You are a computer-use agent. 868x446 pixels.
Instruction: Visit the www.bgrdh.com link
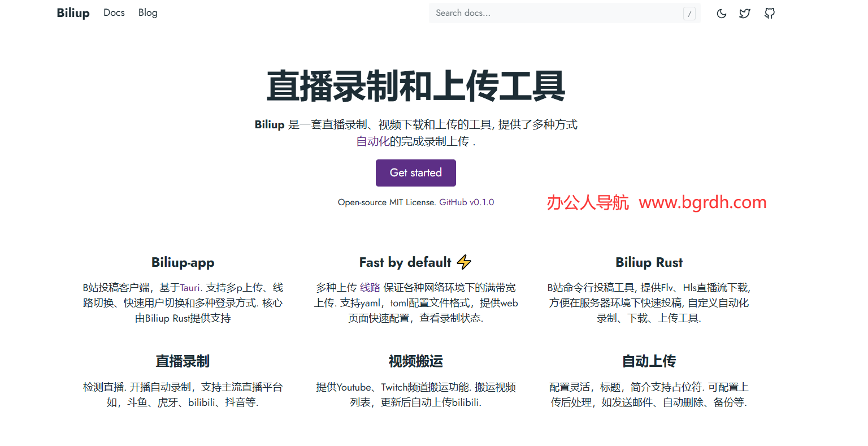click(x=702, y=202)
